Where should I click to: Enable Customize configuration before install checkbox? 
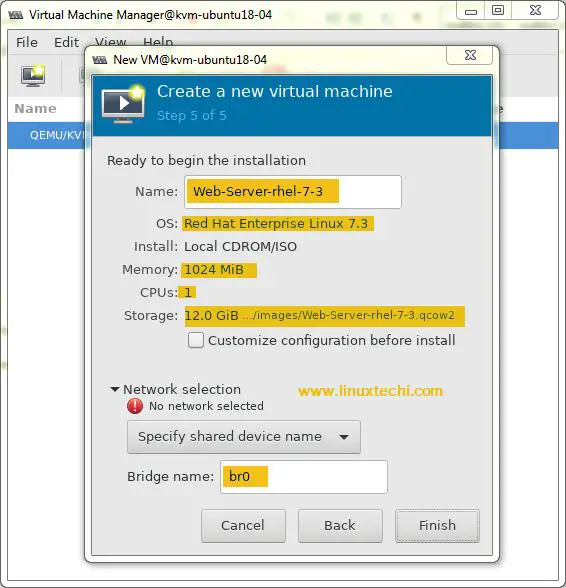196,340
